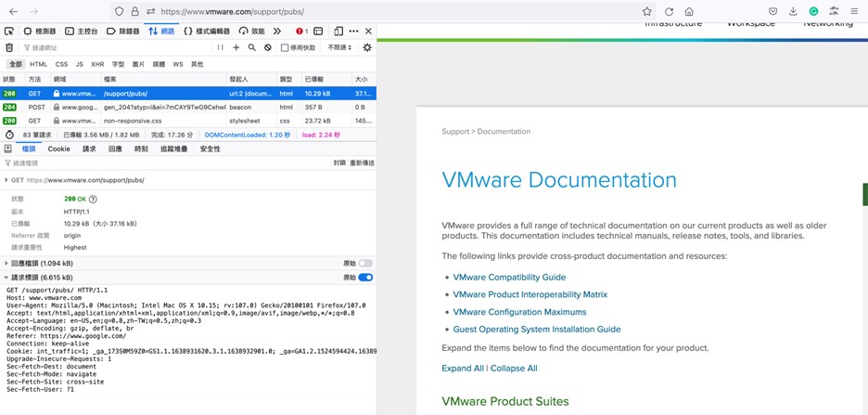Open request blocking icon in network toolbar
The width and height of the screenshot is (868, 415).
[268, 47]
